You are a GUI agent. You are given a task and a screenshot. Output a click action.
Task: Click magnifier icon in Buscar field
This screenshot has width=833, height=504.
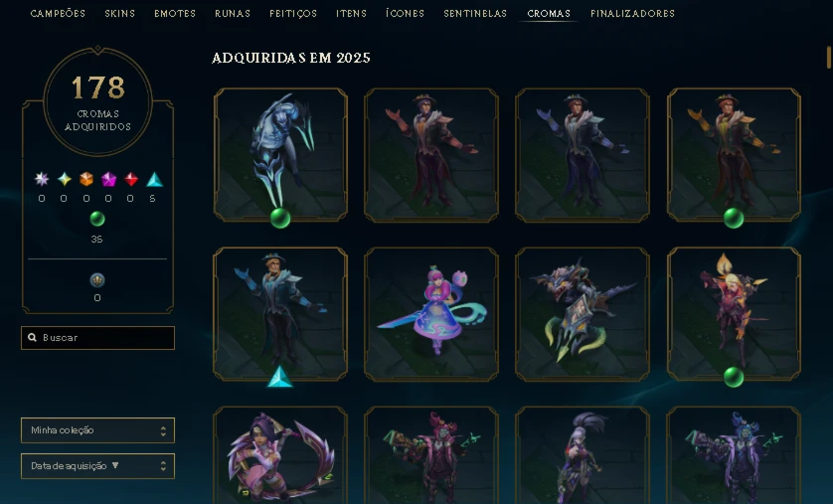click(32, 338)
